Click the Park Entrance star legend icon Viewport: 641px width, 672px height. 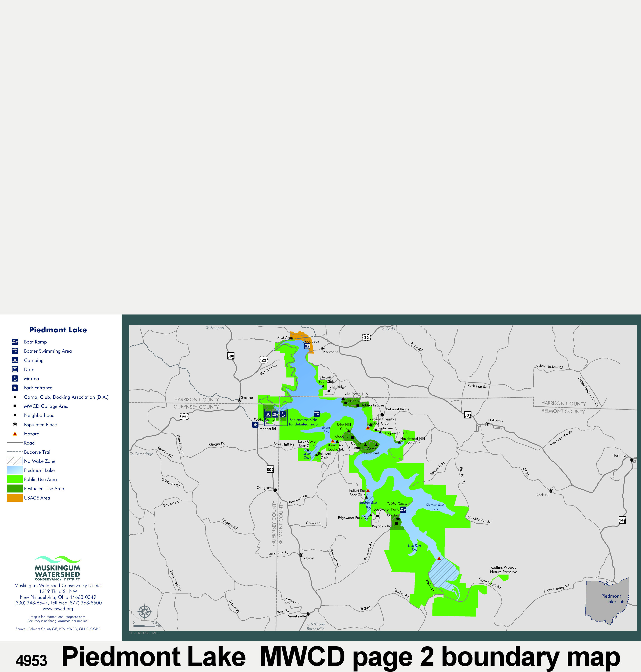pos(15,388)
